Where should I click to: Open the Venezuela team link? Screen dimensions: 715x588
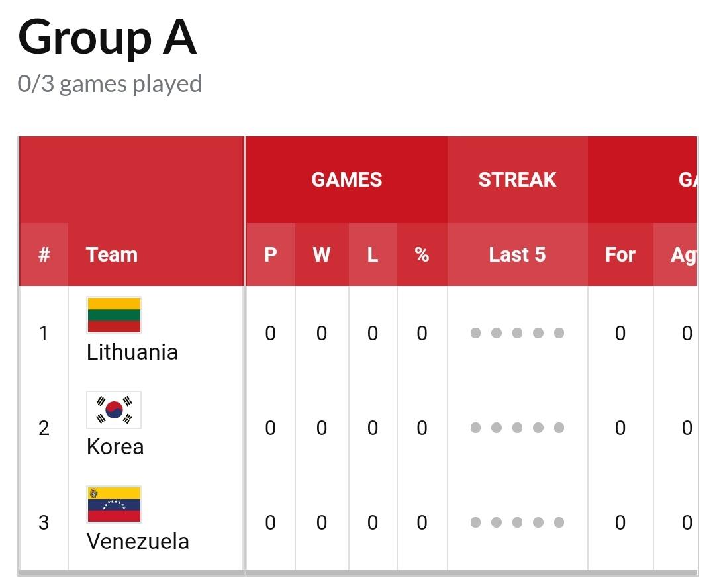point(138,542)
